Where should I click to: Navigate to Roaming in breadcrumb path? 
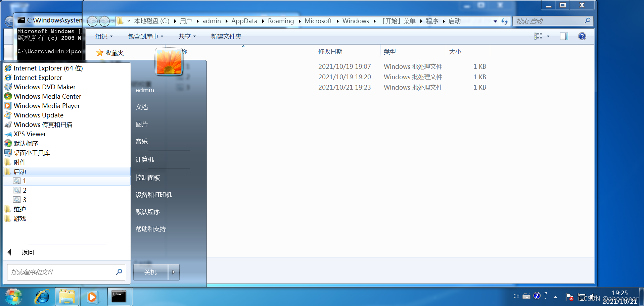point(281,21)
